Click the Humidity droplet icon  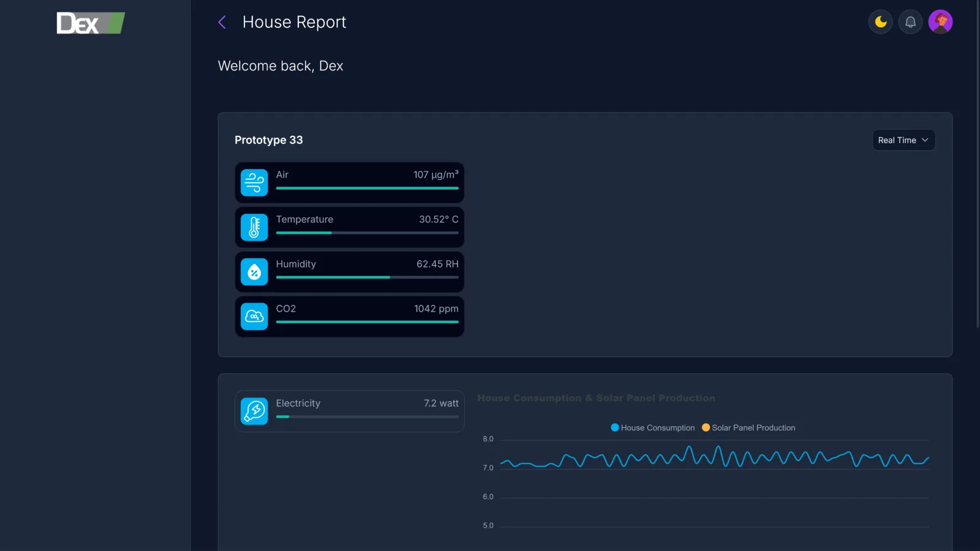pyautogui.click(x=254, y=272)
